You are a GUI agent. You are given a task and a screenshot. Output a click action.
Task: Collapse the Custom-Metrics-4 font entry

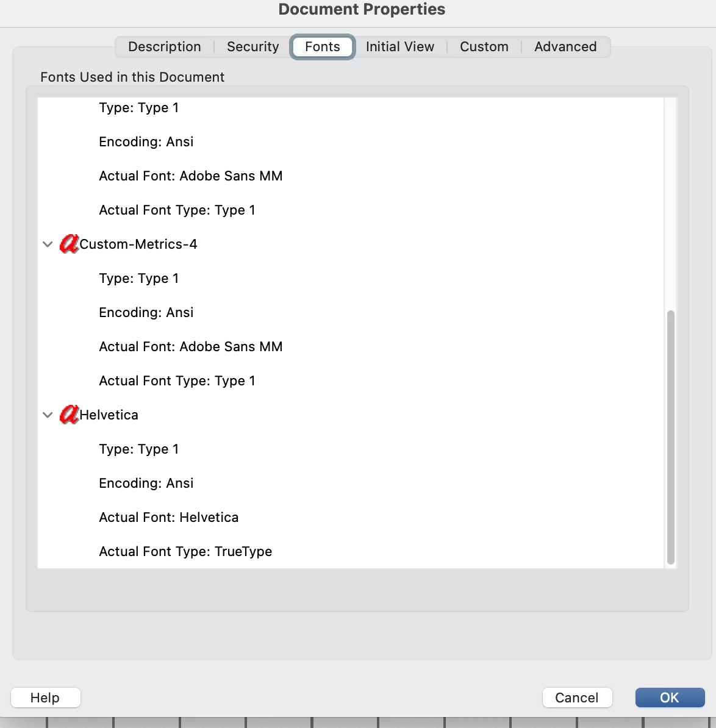click(48, 244)
